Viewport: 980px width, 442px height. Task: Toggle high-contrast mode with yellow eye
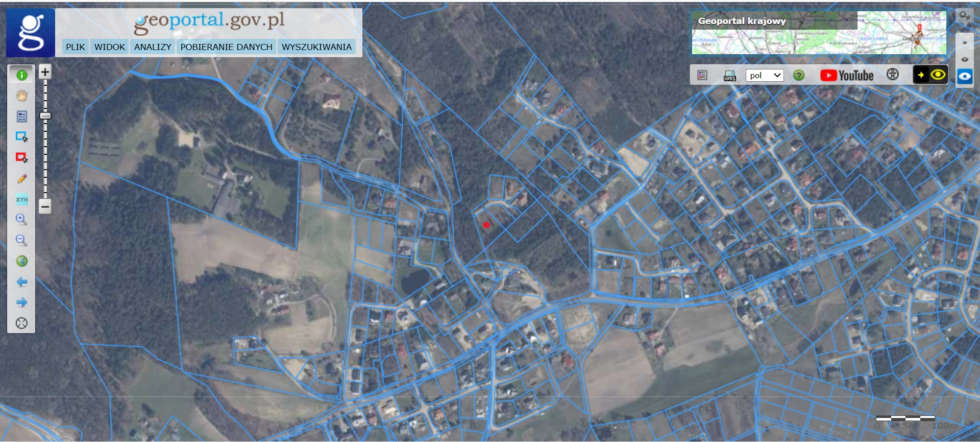pyautogui.click(x=938, y=75)
